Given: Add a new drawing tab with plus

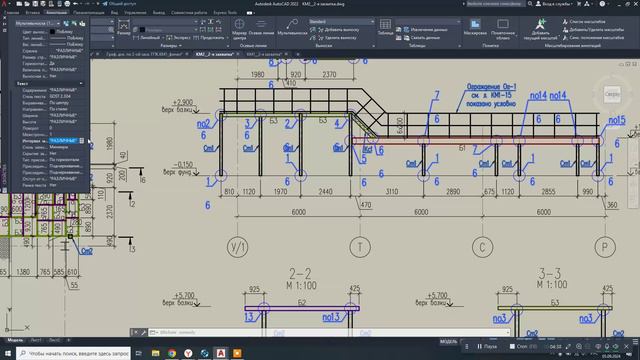Looking at the screenshot, I should tap(298, 54).
